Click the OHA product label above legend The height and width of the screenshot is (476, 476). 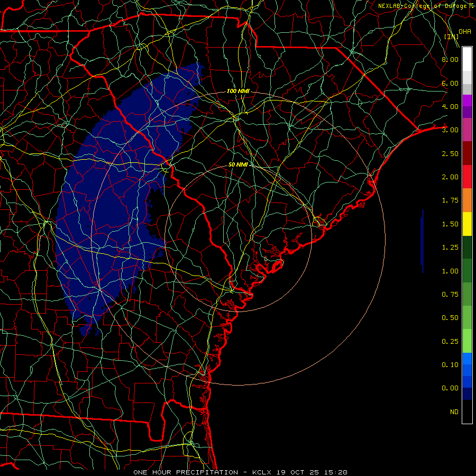click(x=465, y=32)
